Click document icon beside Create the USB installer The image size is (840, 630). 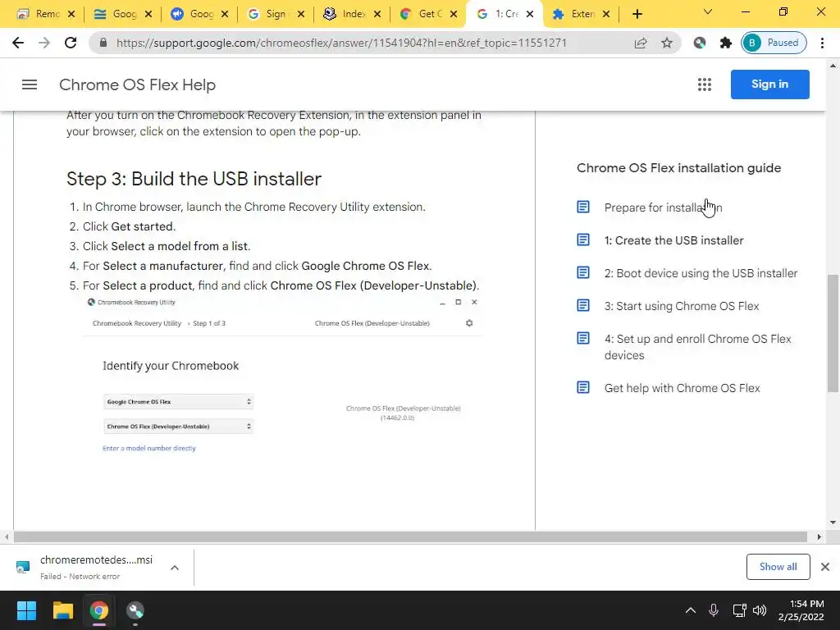[583, 240]
